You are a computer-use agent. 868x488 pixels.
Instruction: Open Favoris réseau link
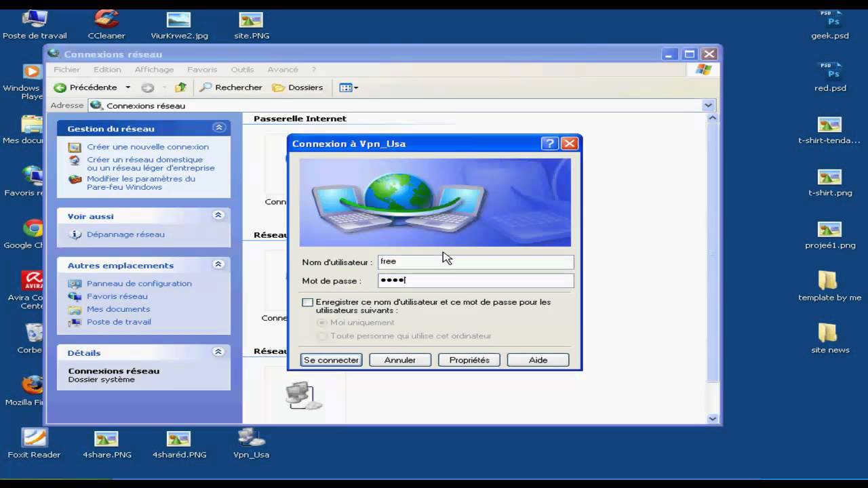pos(117,296)
